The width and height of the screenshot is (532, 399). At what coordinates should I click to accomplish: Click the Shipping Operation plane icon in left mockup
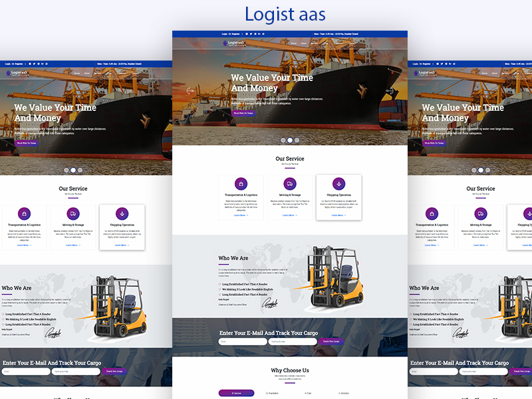tap(122, 213)
